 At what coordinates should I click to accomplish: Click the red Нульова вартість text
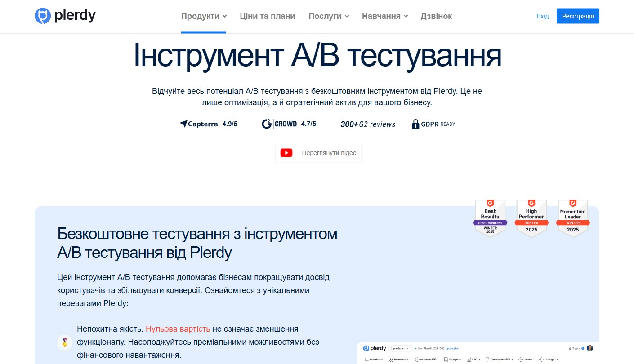pos(178,329)
